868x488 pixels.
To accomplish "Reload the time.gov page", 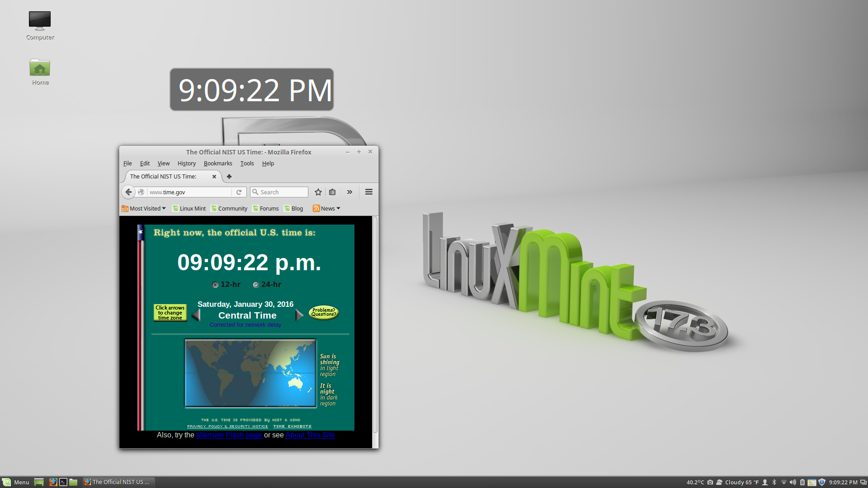I will point(239,192).
